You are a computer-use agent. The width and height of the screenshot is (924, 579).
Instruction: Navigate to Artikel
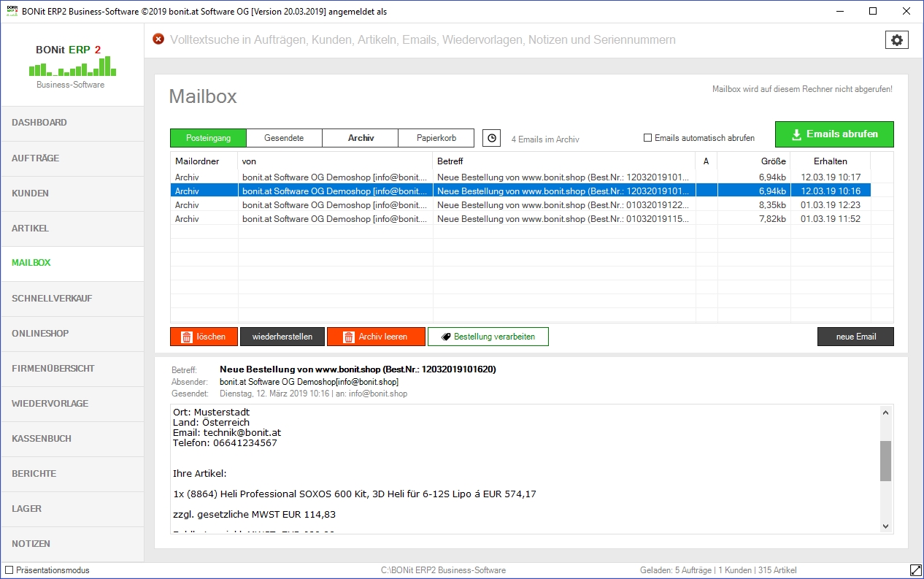(x=72, y=228)
